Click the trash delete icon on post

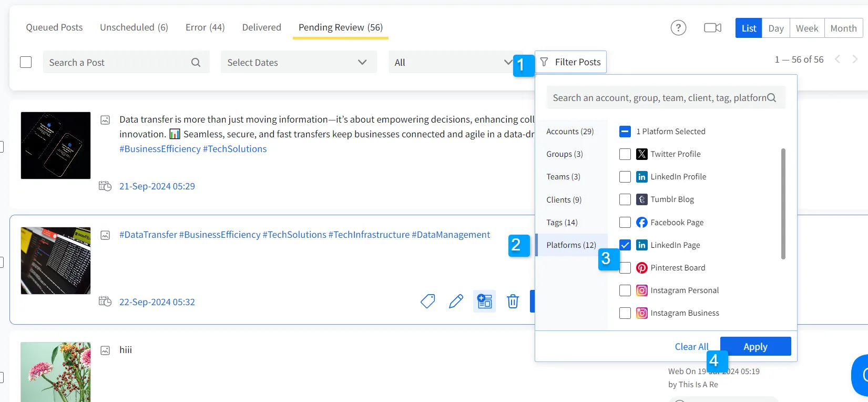click(513, 301)
